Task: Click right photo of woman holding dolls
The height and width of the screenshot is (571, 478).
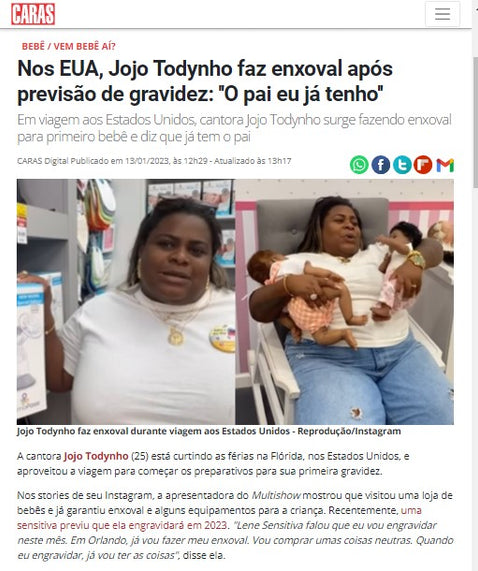Action: point(344,302)
